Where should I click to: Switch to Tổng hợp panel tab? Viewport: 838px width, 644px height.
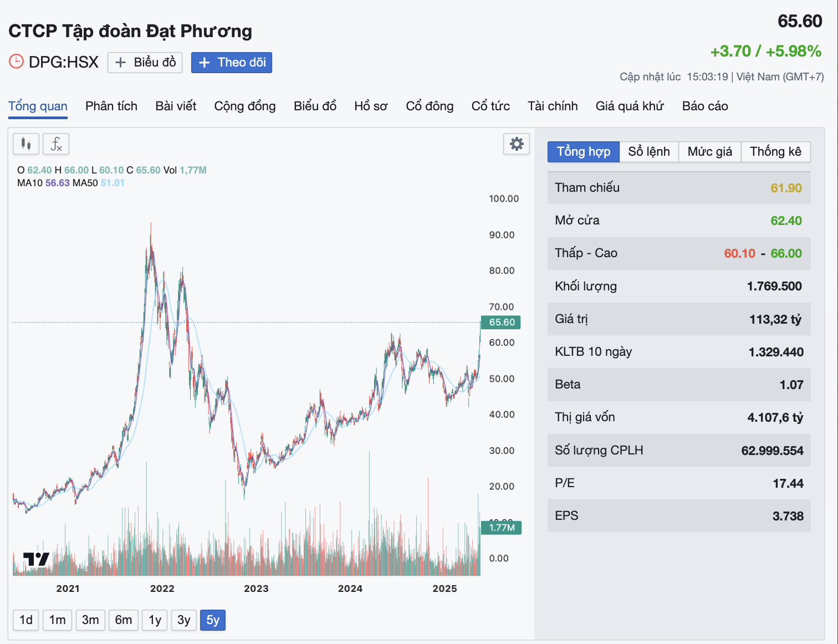[584, 152]
